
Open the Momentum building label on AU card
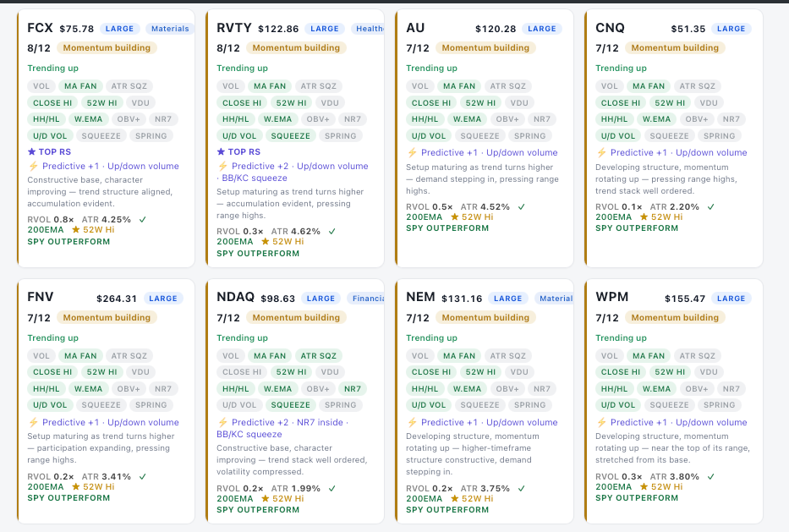(485, 48)
